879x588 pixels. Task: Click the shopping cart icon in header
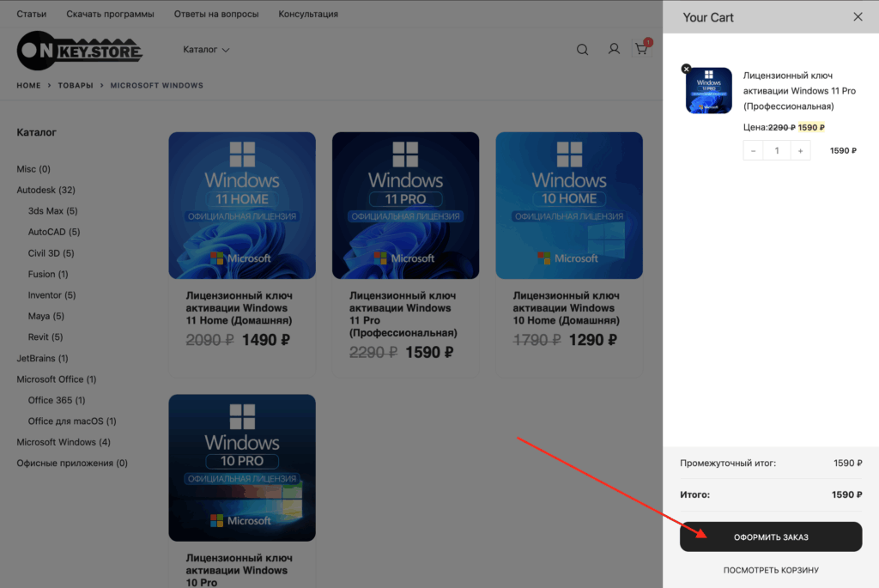coord(641,49)
